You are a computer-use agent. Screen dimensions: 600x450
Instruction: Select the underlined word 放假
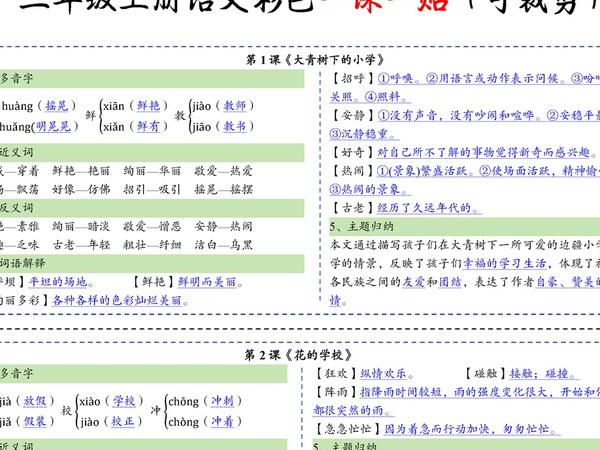(35, 401)
